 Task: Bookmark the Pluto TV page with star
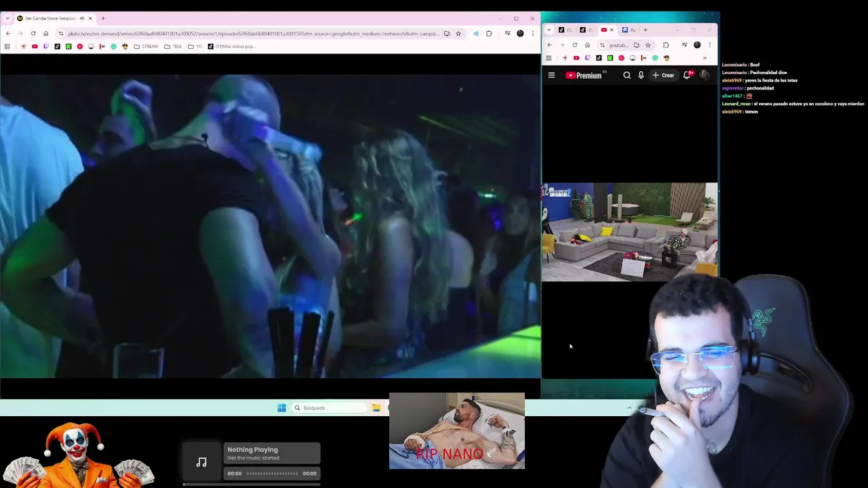[458, 33]
